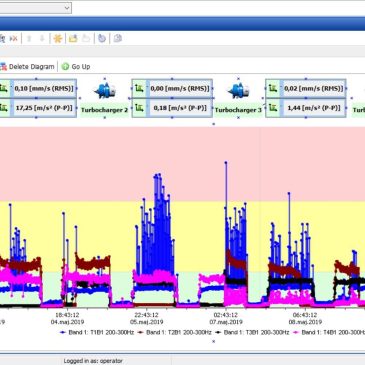Viewport: 365px width, 365px height.
Task: Select the 17,25 [m/s² (P-P)] value field
Action: click(x=44, y=108)
